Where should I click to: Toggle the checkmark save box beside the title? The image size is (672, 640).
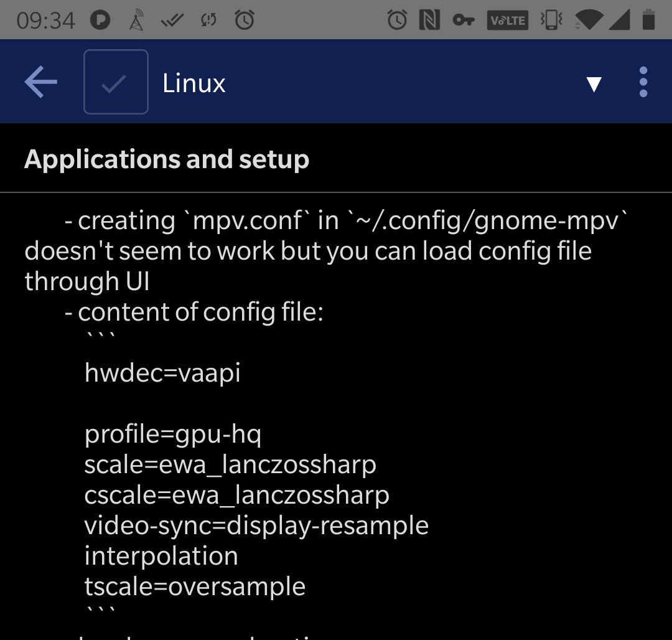[x=116, y=82]
